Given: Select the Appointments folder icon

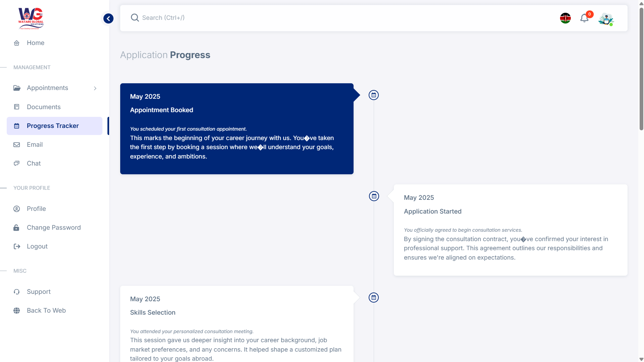Looking at the screenshot, I should coord(17,88).
